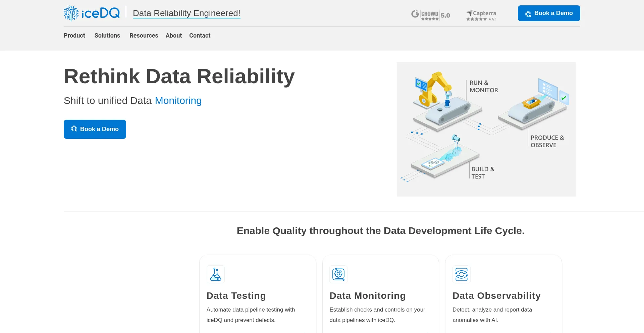Open the Data Testing card heading
Image resolution: width=644 pixels, height=333 pixels.
[x=236, y=295]
